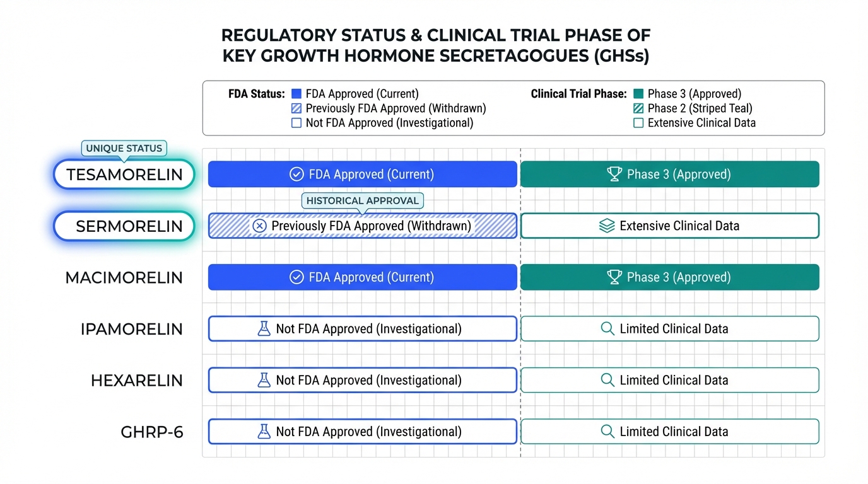The width and height of the screenshot is (868, 484).
Task: Click the flask icon in GHRP-6's status bar
Action: point(264,432)
